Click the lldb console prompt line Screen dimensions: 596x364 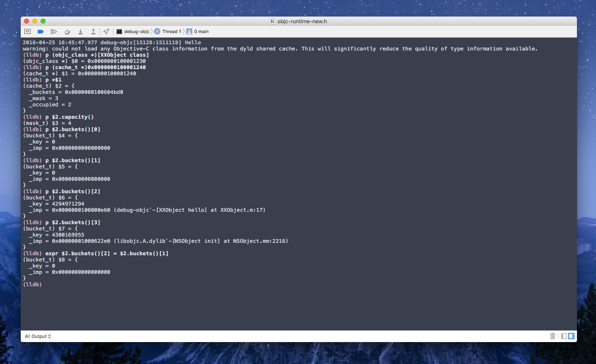point(32,284)
